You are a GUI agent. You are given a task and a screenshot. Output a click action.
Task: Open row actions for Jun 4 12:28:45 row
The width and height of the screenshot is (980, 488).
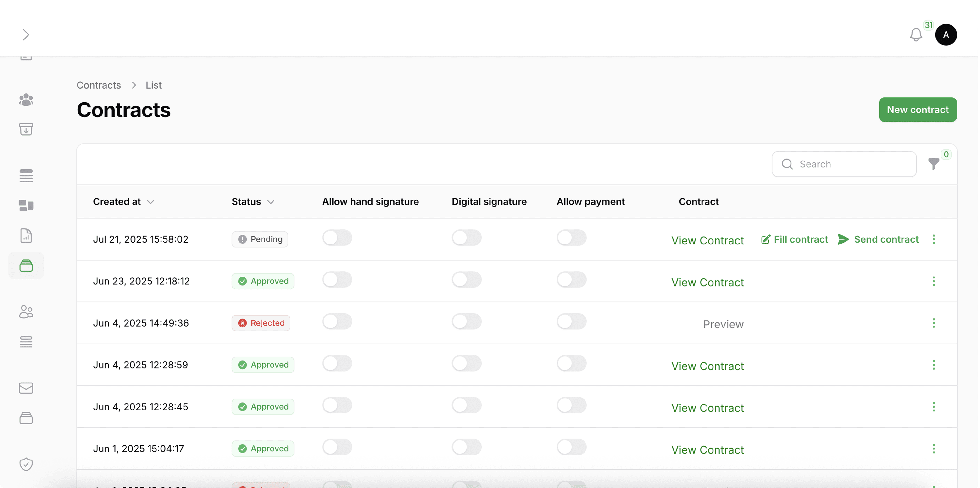[934, 407]
